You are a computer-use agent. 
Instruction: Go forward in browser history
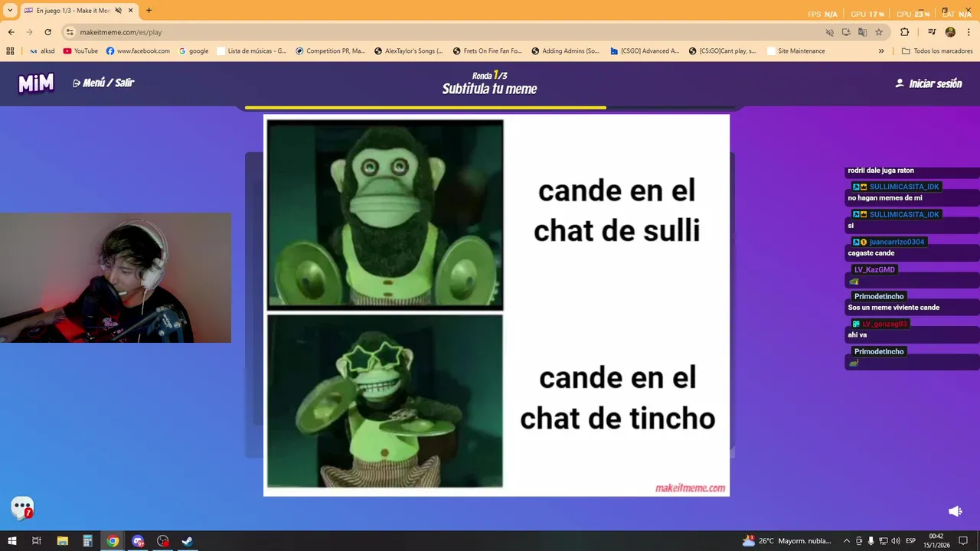(x=29, y=32)
